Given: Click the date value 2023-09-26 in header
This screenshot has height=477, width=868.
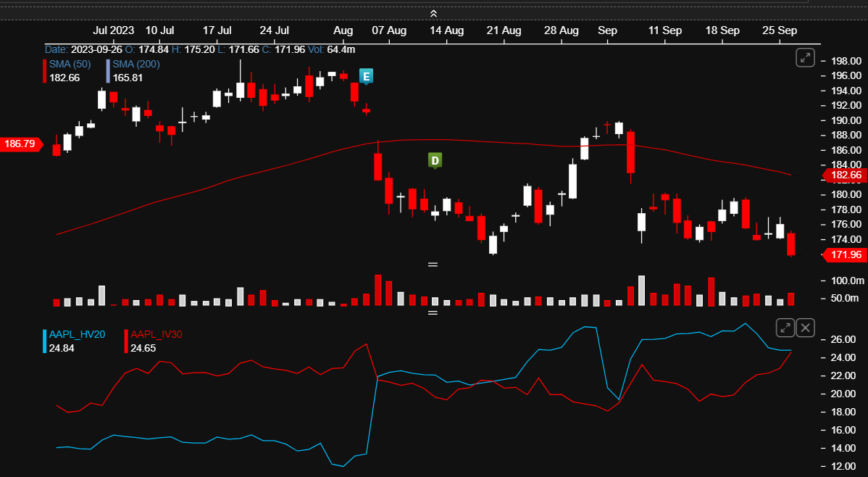Looking at the screenshot, I should (96, 50).
